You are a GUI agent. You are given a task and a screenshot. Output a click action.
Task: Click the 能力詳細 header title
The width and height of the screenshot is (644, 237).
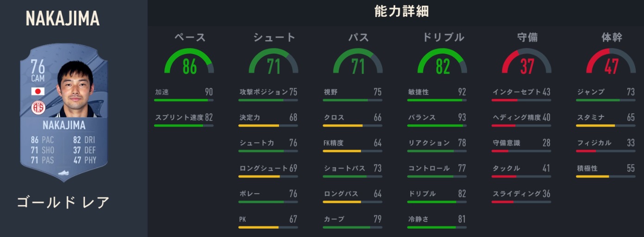click(x=402, y=12)
